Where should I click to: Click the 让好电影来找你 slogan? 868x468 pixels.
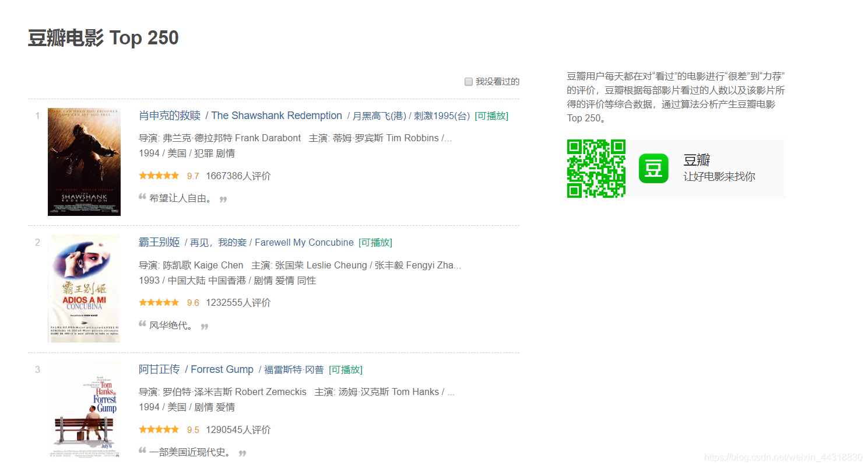pos(719,176)
